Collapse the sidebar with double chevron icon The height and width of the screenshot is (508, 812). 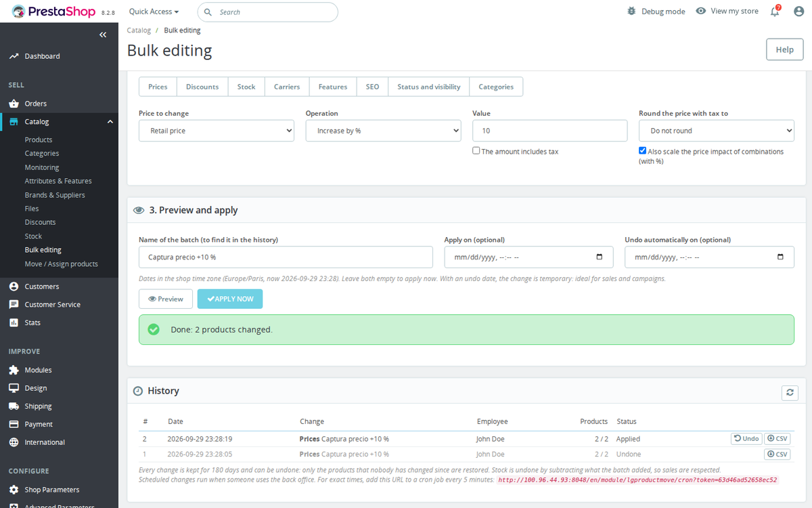coord(103,35)
